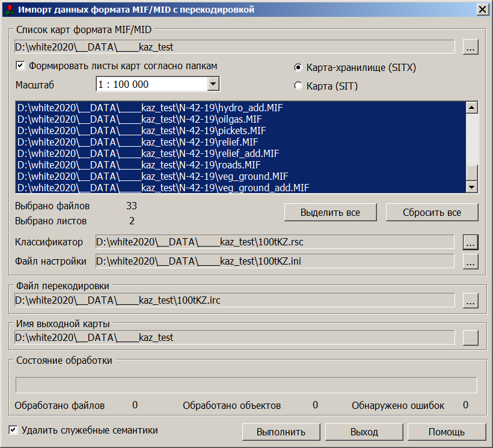Uncheck Удалить служебные семантики checkbox

pos(14,430)
